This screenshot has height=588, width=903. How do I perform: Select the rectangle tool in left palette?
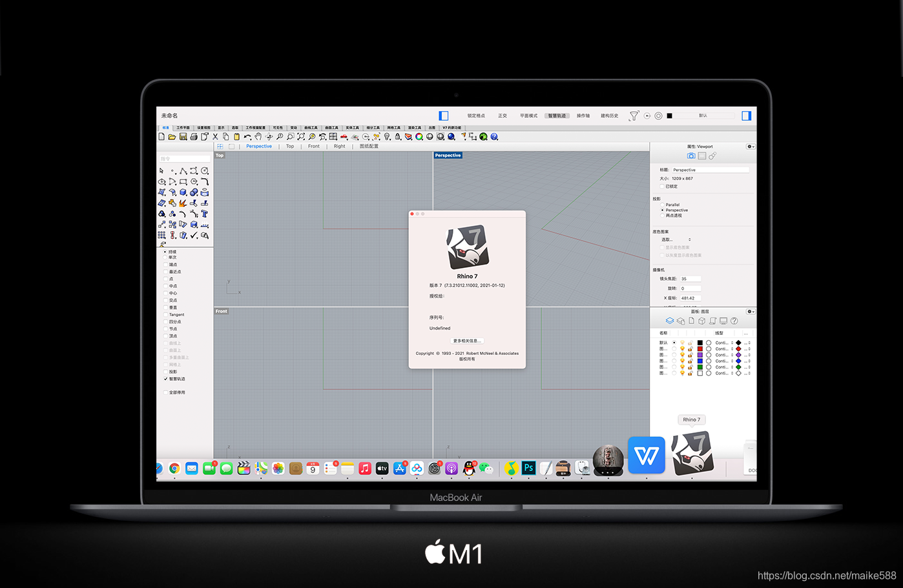tap(183, 182)
